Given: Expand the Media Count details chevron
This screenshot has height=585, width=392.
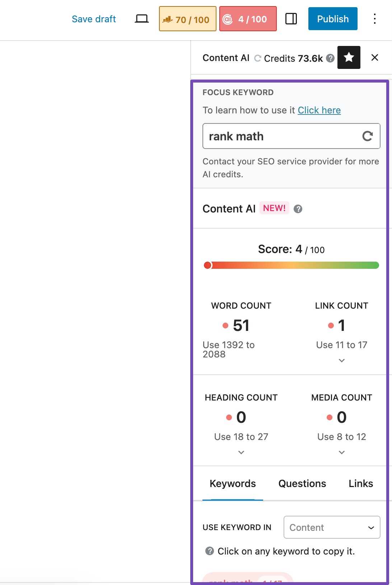Looking at the screenshot, I should [x=341, y=452].
